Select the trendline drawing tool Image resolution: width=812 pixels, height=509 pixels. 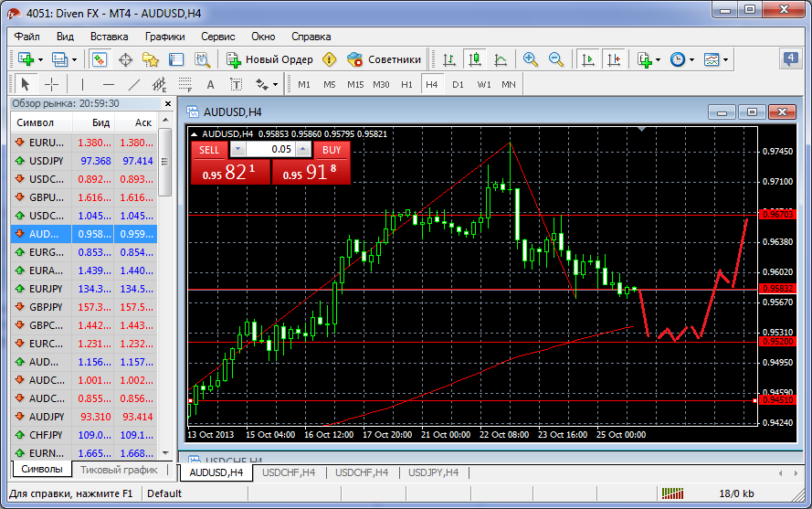(133, 84)
